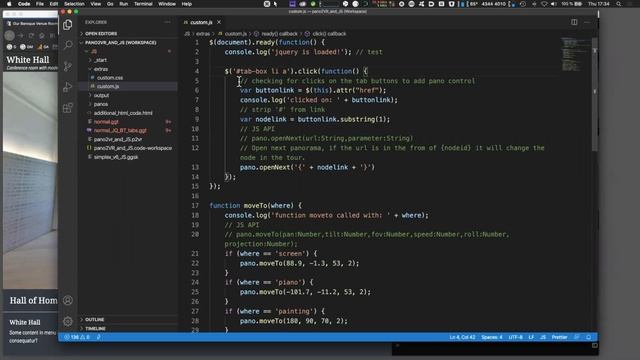Click the battery indicator in menu bar
Viewport: 640px width, 360px height.
(x=572, y=4)
